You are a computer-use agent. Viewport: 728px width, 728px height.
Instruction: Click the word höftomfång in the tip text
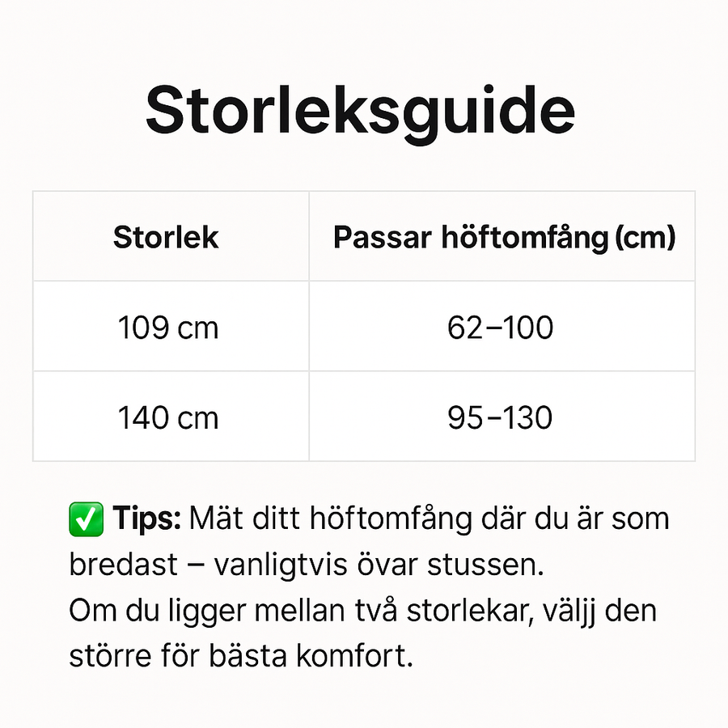pos(391,519)
